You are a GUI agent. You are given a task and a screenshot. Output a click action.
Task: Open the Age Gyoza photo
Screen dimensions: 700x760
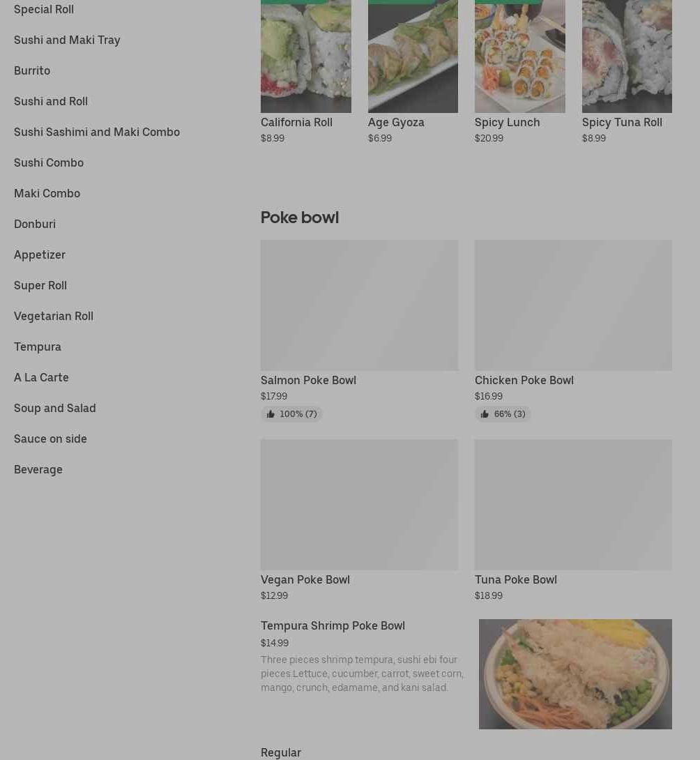point(413,56)
